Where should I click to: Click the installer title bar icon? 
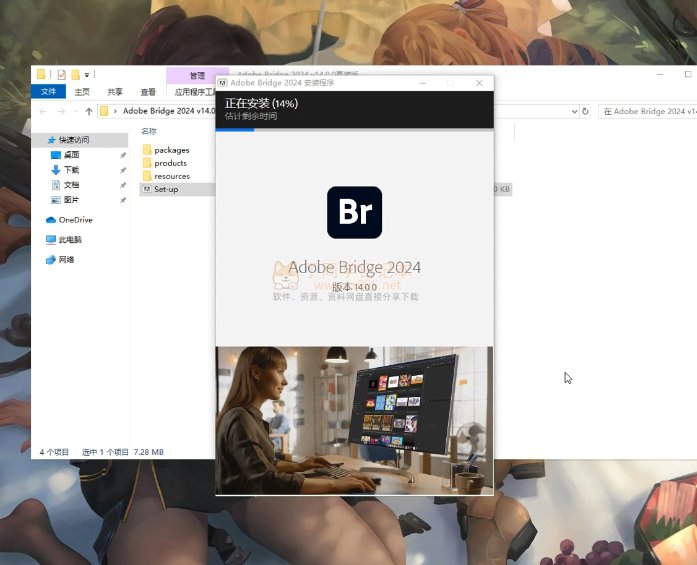[223, 83]
